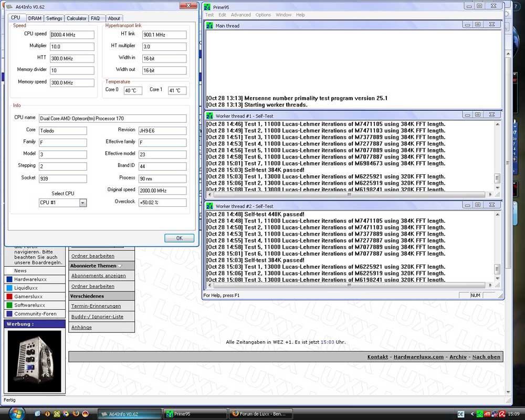
Task: Open the Help menu in Prime95
Action: [x=300, y=15]
